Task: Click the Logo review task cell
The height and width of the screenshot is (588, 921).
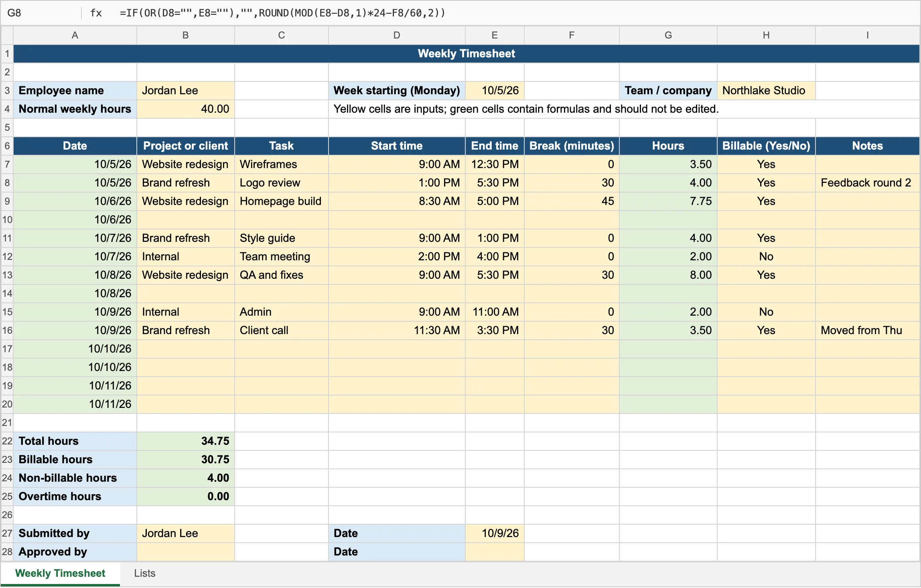Action: (x=281, y=183)
